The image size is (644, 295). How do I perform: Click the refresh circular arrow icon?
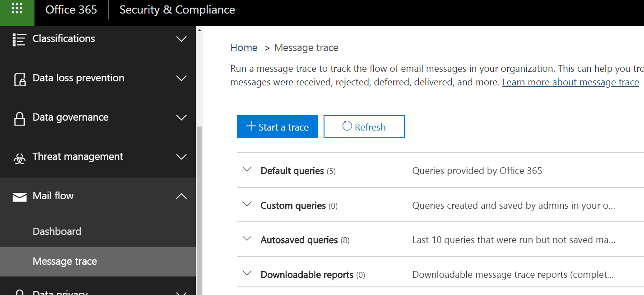347,126
